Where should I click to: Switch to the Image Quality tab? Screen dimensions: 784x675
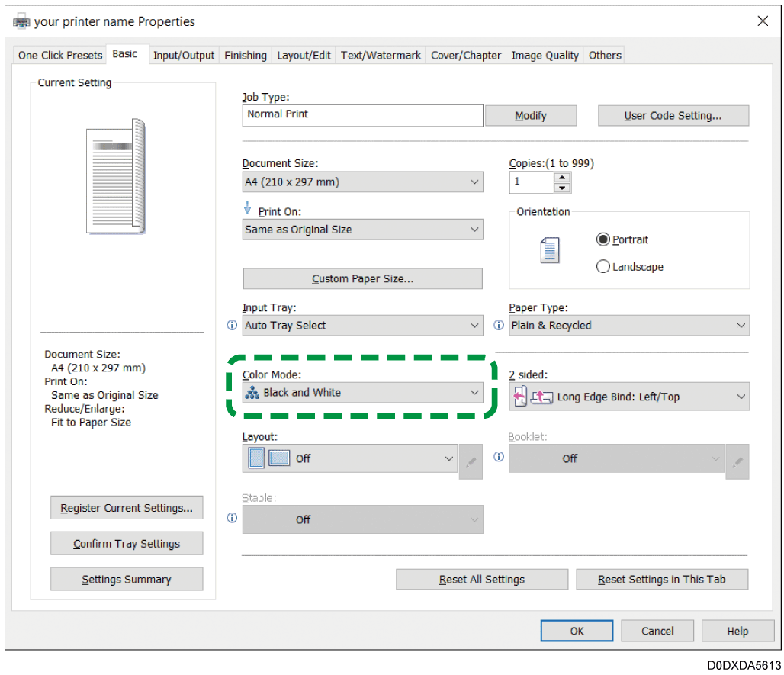pos(545,55)
